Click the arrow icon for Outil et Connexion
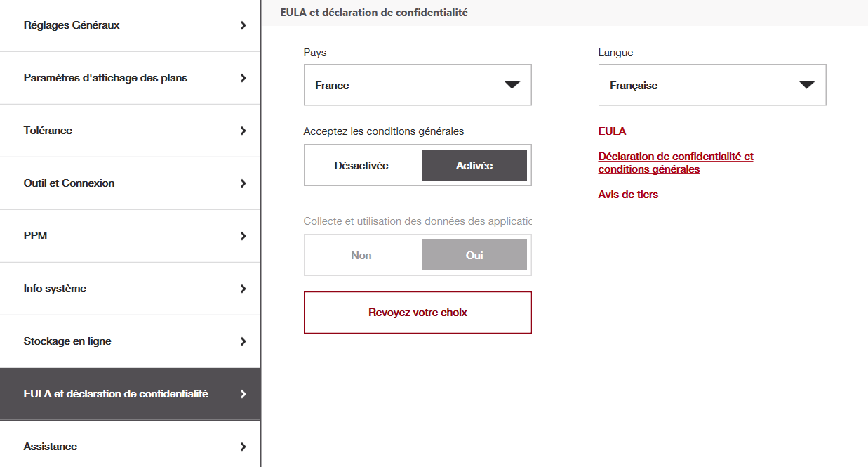Image resolution: width=868 pixels, height=467 pixels. point(243,183)
